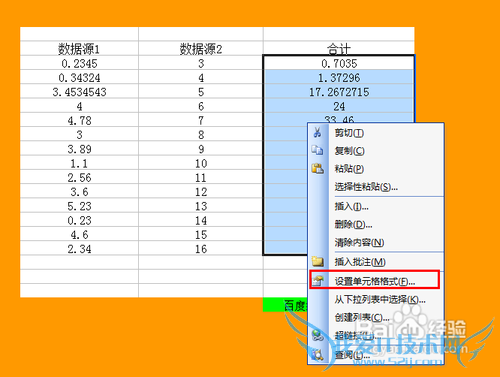Screen dimensions: 500x377
Task: Click cell 11 in 数据源2 column
Action: pos(201,177)
